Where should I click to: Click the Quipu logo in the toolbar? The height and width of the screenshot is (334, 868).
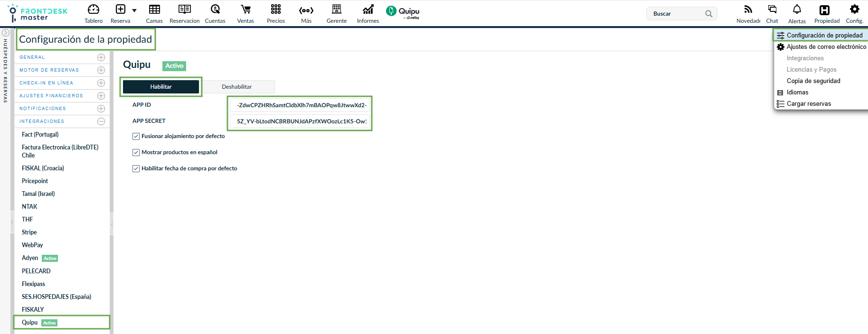click(403, 12)
